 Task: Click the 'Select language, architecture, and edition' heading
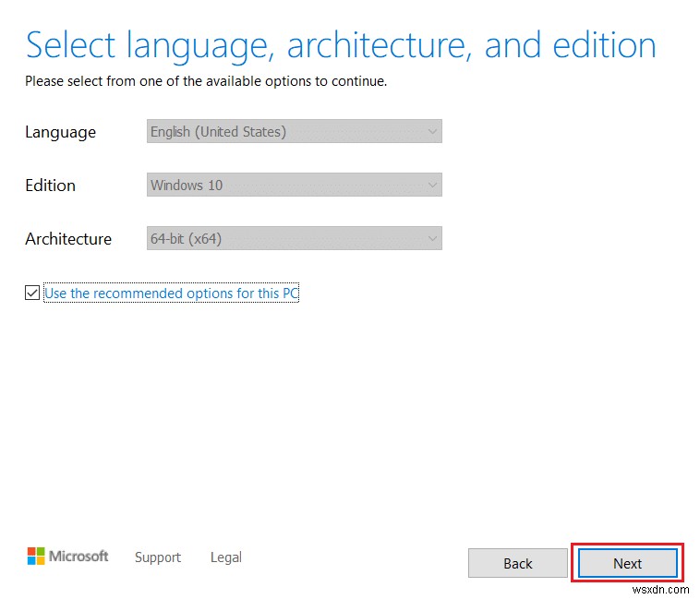tap(341, 44)
